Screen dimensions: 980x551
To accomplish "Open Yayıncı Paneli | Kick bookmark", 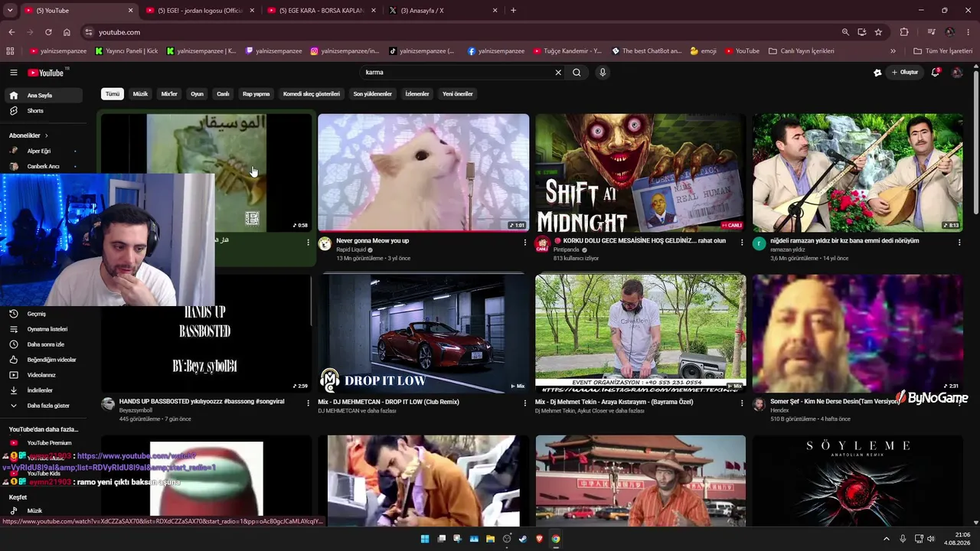I will (126, 51).
